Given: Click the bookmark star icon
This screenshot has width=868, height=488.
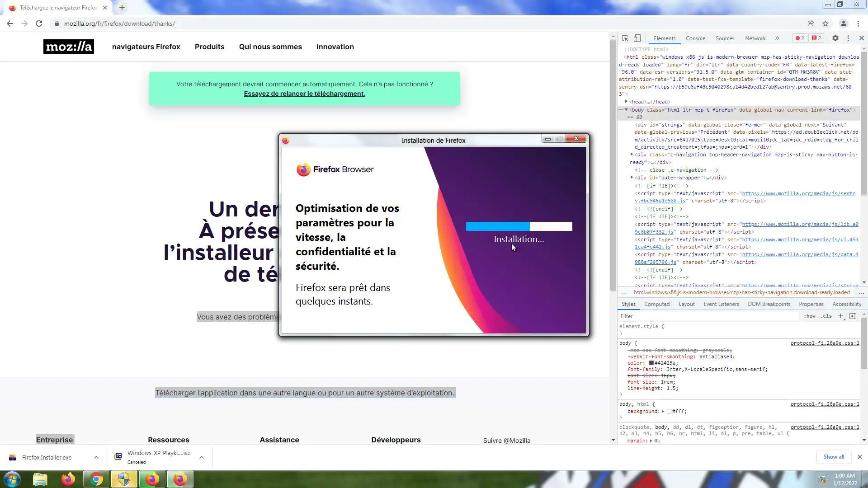Looking at the screenshot, I should [x=826, y=23].
